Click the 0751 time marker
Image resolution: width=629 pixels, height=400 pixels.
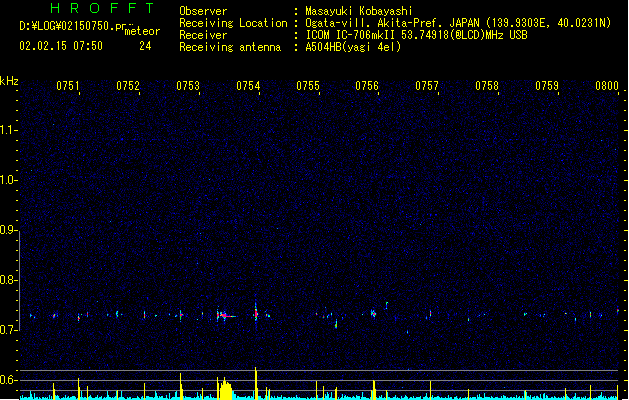coord(68,86)
